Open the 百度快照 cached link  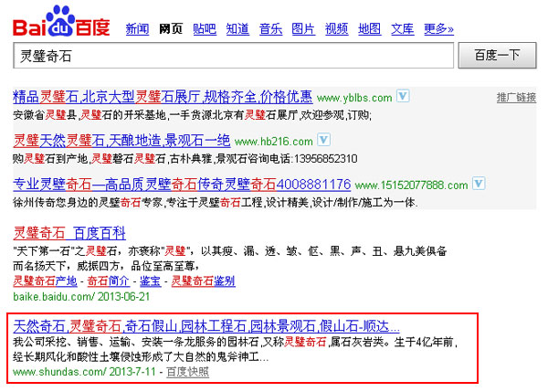(187, 372)
